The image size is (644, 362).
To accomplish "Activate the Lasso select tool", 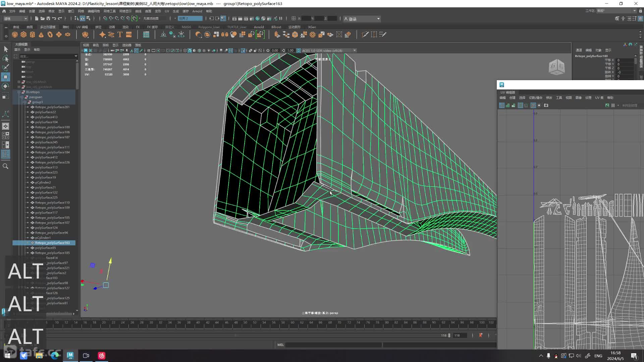I will 6,59.
